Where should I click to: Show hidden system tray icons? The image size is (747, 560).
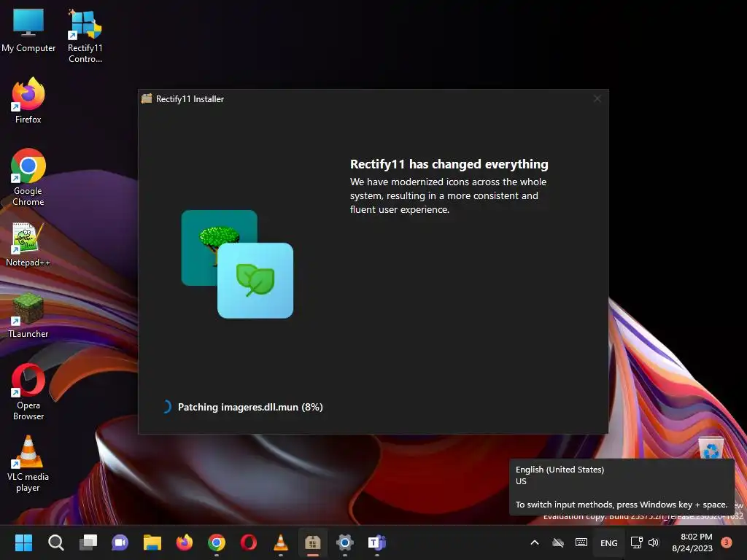pyautogui.click(x=535, y=542)
